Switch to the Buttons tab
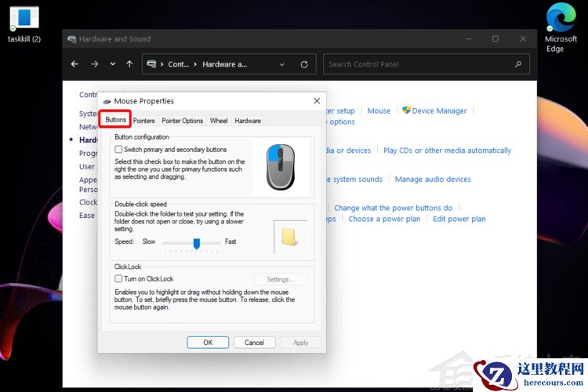This screenshot has width=588, height=392. point(115,120)
